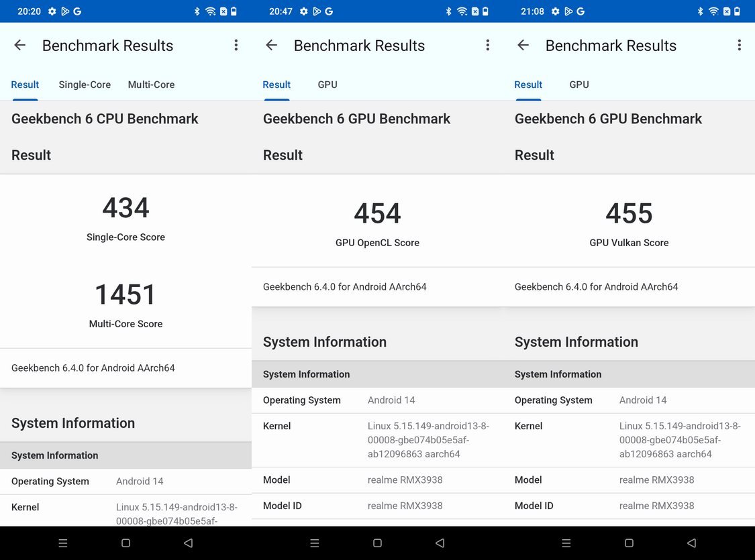
Task: Open GPU tab on Vulkan screen
Action: click(x=579, y=85)
